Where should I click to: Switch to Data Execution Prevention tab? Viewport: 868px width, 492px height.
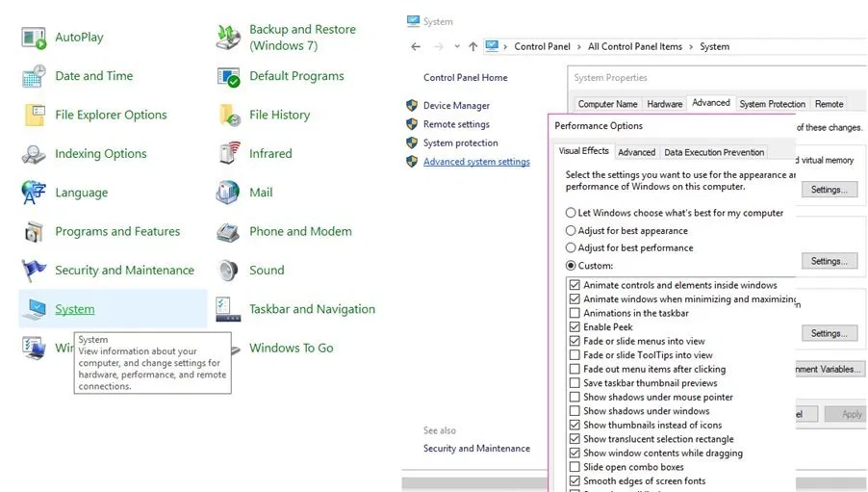pos(714,152)
